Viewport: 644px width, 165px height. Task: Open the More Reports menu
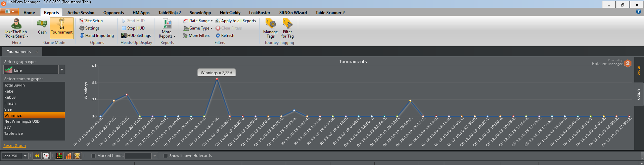pyautogui.click(x=167, y=28)
